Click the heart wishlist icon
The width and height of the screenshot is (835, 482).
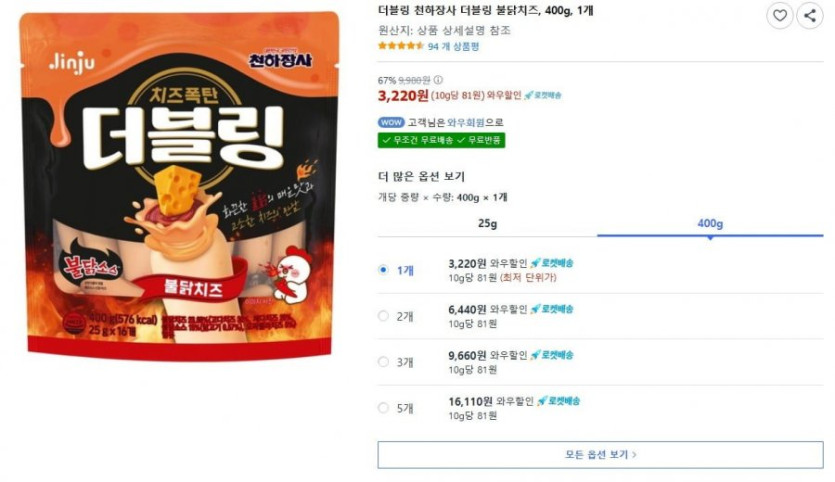[780, 15]
